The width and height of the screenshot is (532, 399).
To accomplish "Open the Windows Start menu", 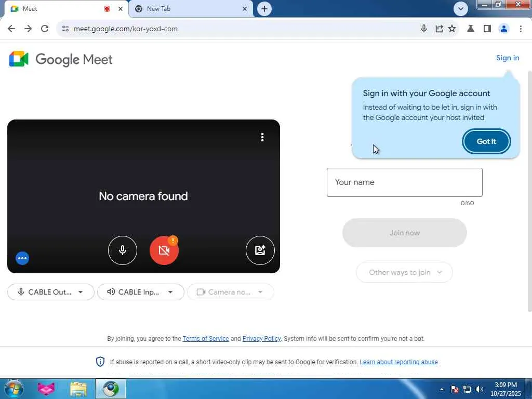I will click(14, 389).
